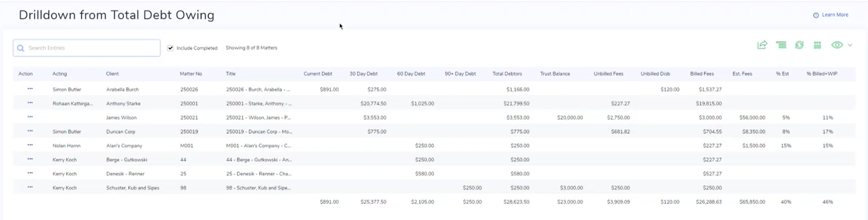Toggle the eye view icon
This screenshot has width=868, height=220.
click(x=837, y=45)
